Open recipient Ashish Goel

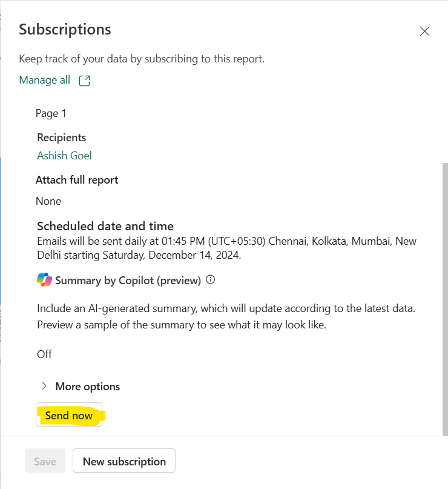point(64,156)
